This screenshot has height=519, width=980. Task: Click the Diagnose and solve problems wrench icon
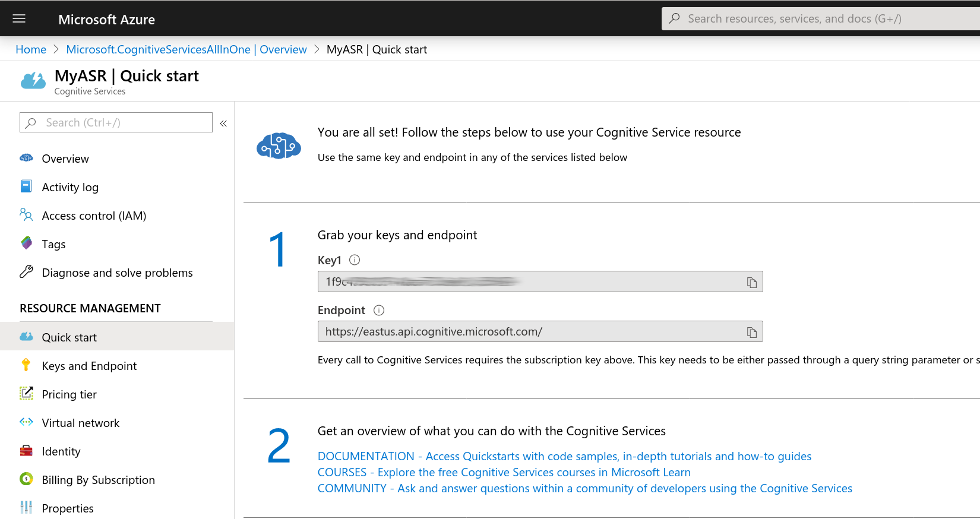point(26,271)
